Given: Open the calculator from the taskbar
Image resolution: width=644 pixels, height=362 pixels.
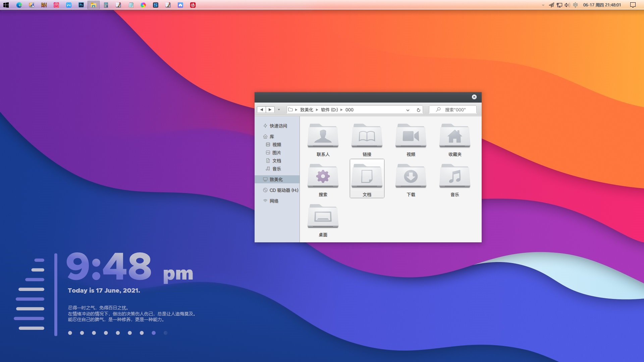Looking at the screenshot, I should (x=106, y=5).
